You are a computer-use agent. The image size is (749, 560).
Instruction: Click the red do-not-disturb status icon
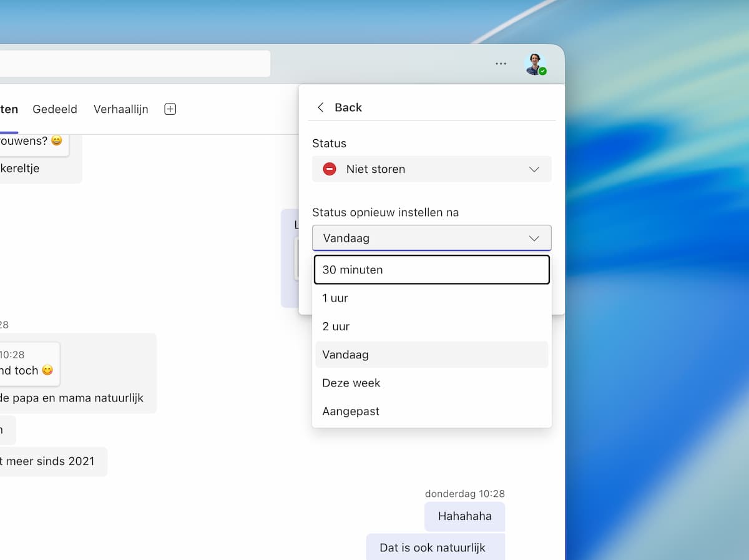tap(330, 169)
